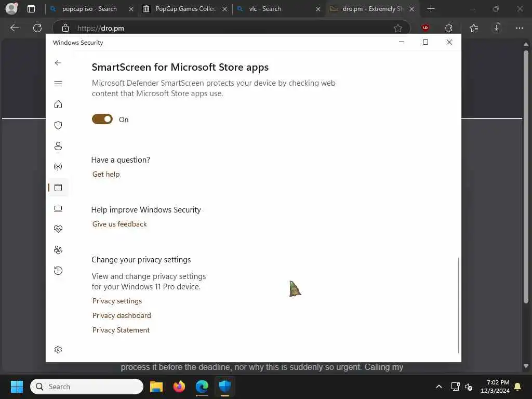Open the Home section icon
Image resolution: width=532 pixels, height=399 pixels.
click(x=58, y=104)
